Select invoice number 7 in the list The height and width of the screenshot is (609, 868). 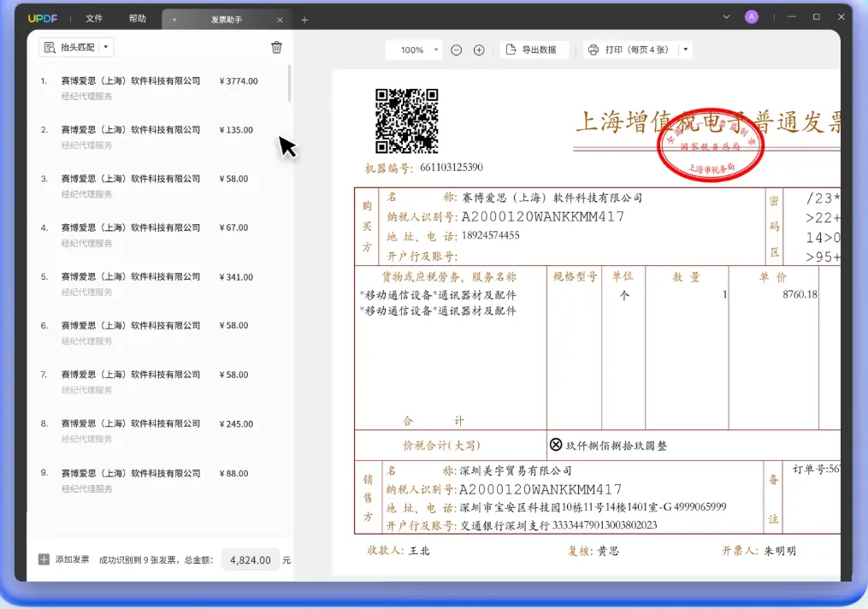click(161, 382)
